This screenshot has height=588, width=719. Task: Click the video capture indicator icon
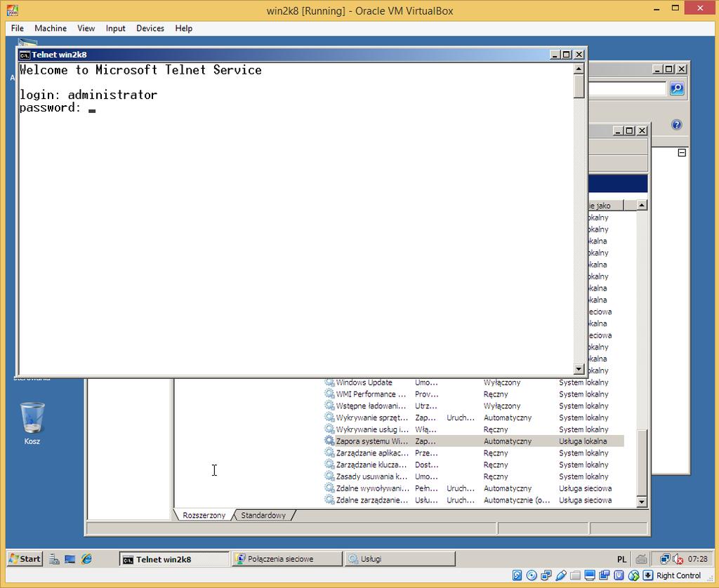coord(605,575)
